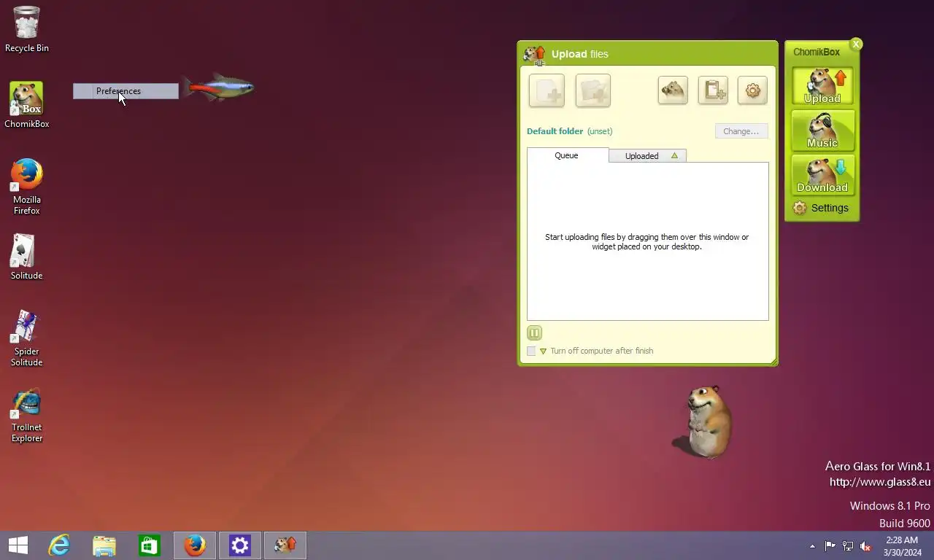Open the hamster account icon in toolbar
The height and width of the screenshot is (560, 934).
[673, 90]
